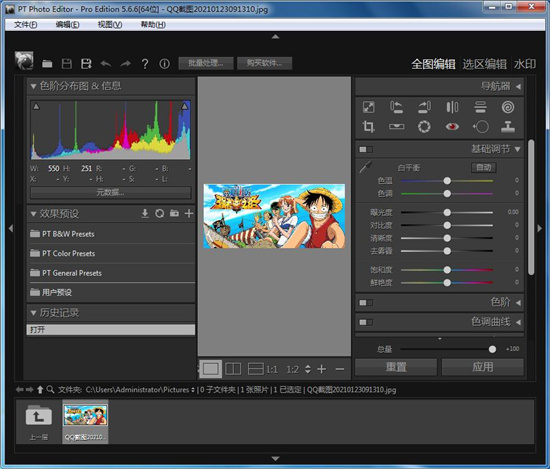Image resolution: width=550 pixels, height=469 pixels.
Task: Collapse the 历史记录 panel
Action: click(x=33, y=313)
